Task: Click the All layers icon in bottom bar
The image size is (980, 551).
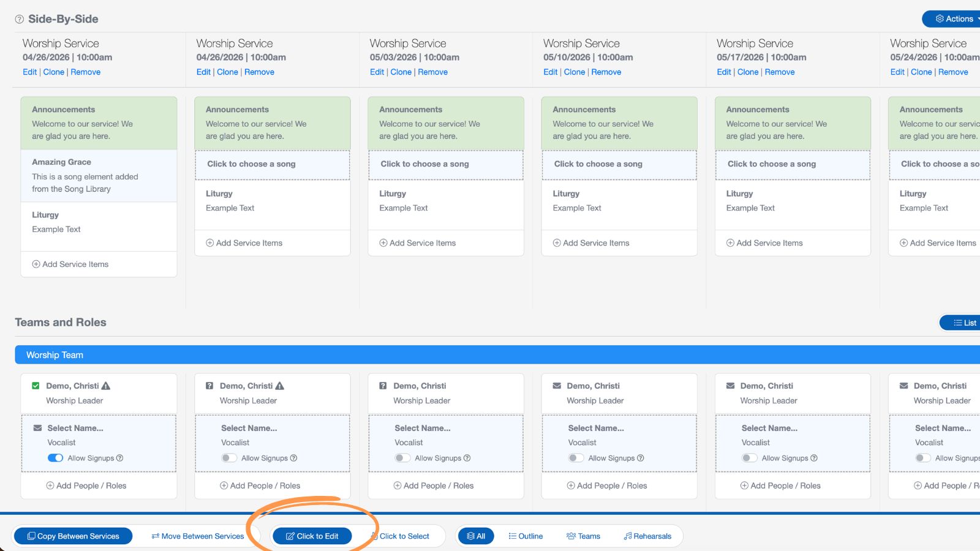Action: pyautogui.click(x=470, y=536)
